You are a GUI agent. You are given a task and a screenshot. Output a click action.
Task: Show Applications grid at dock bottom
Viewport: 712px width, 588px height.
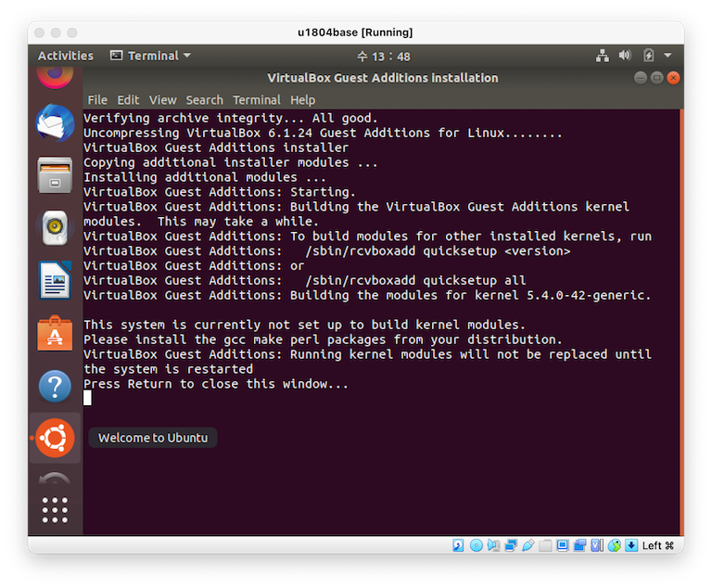[55, 510]
